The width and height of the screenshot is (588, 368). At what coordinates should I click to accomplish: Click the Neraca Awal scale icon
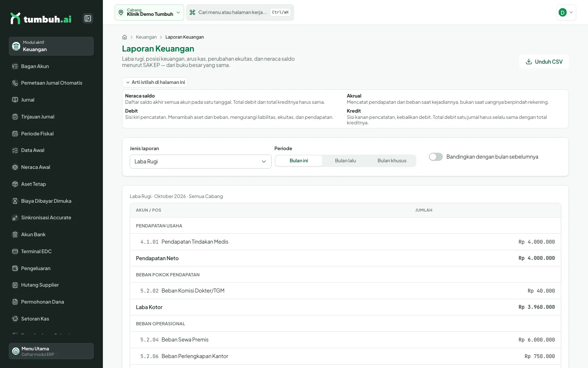point(15,167)
